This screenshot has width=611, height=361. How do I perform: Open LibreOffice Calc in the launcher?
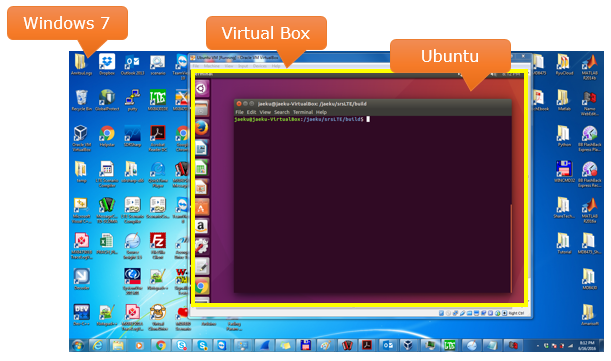201,168
